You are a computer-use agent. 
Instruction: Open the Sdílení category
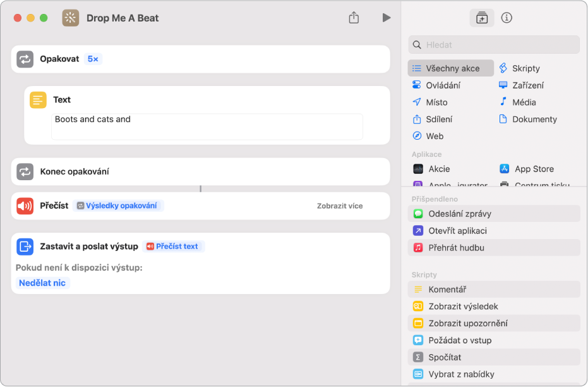[433, 120]
